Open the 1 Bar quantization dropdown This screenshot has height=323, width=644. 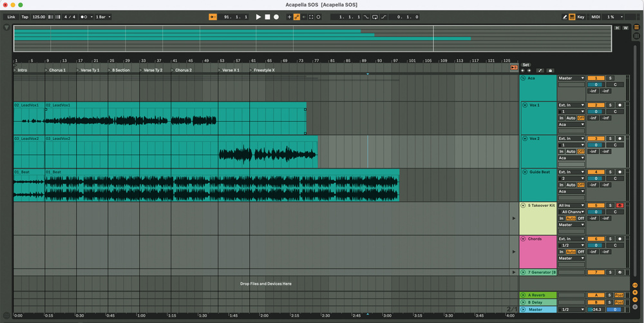pos(103,17)
